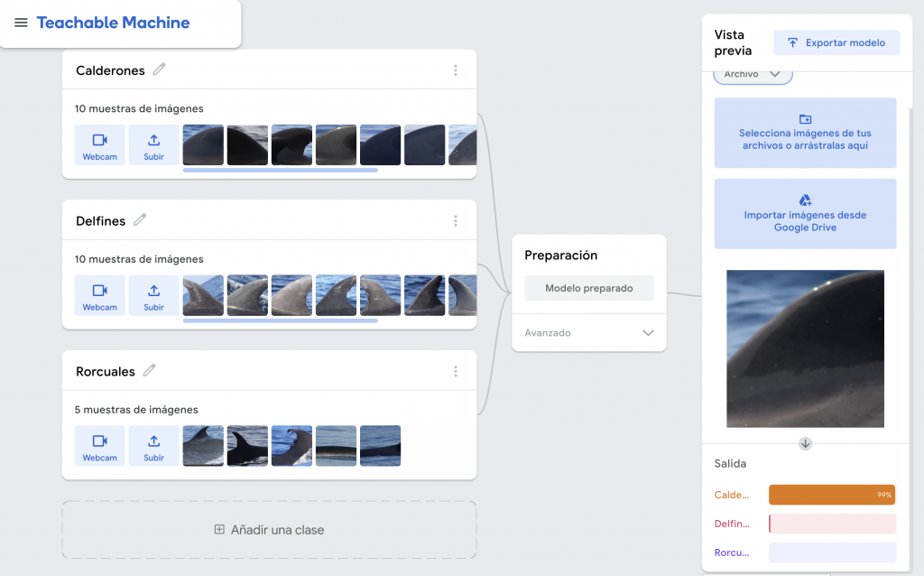Click the purple Rorcu... output bar
Screen dimensions: 924x576
click(833, 553)
